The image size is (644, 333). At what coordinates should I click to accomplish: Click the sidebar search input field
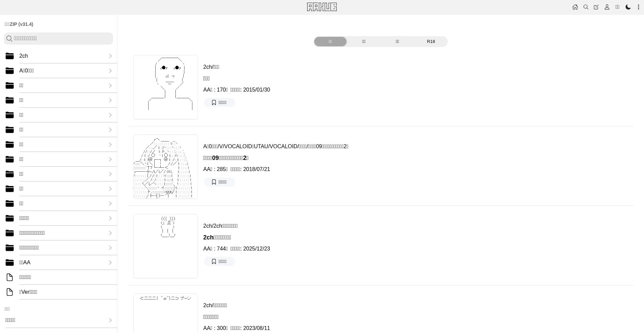(59, 39)
